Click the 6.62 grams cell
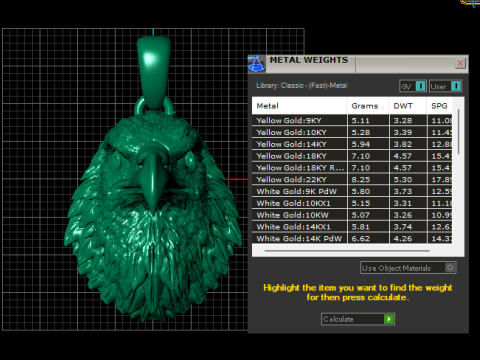The height and width of the screenshot is (360, 480). 368,239
